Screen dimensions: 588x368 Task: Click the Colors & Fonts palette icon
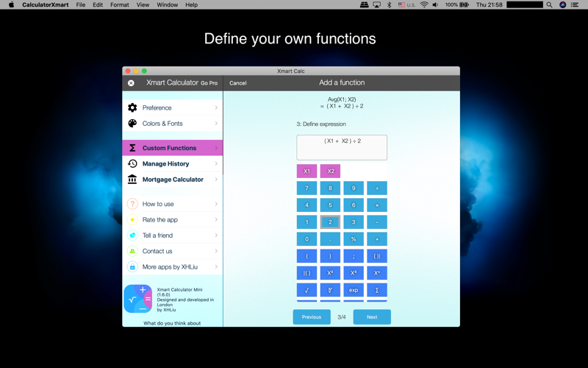pos(132,124)
